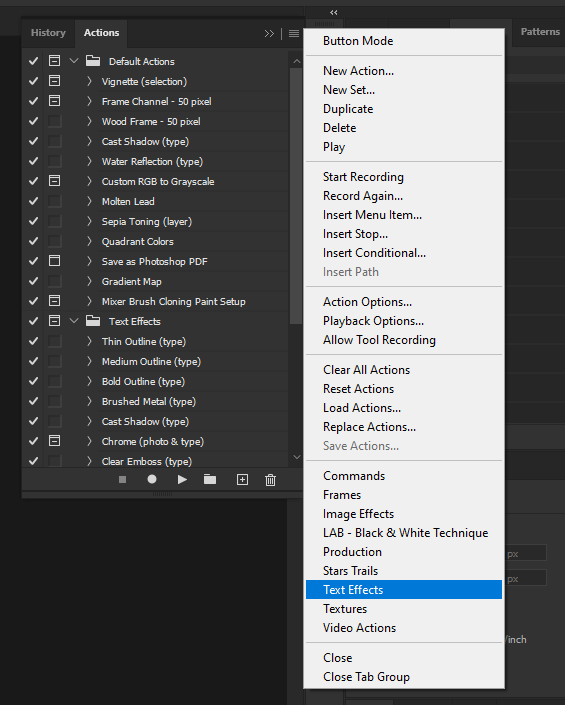Select Quadrant Colors action row

(x=138, y=241)
